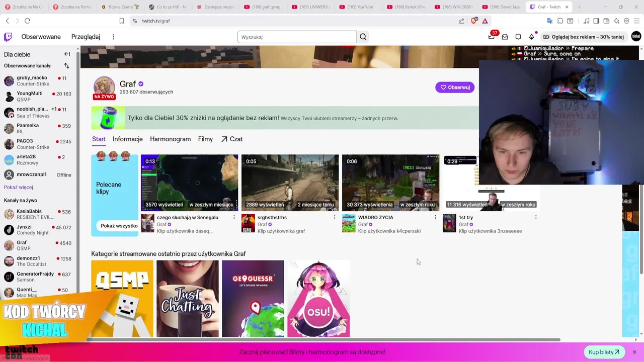Follow Graf with Obserwuj button
This screenshot has width=644, height=362.
click(455, 87)
